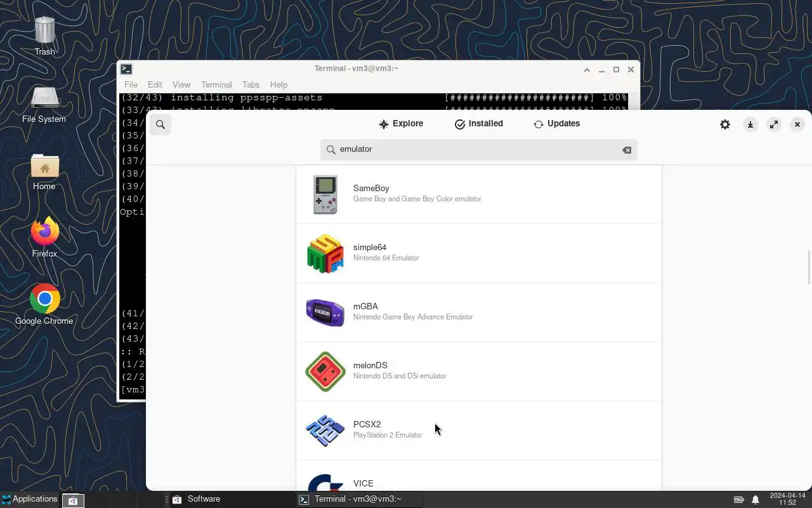Click 'Game Boy and Game Boy Color emulator' description
Viewport: 812px width, 508px height.
point(417,199)
